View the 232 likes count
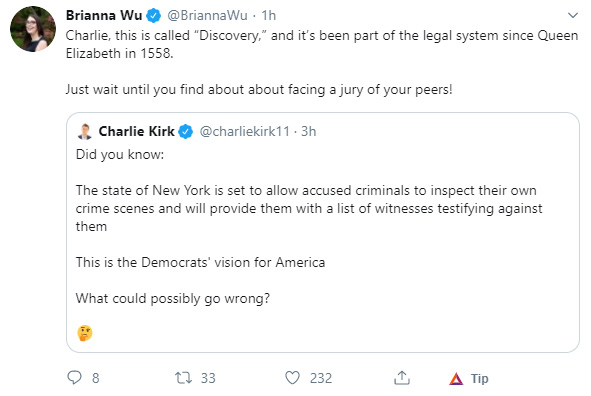591x396 pixels. [x=321, y=378]
